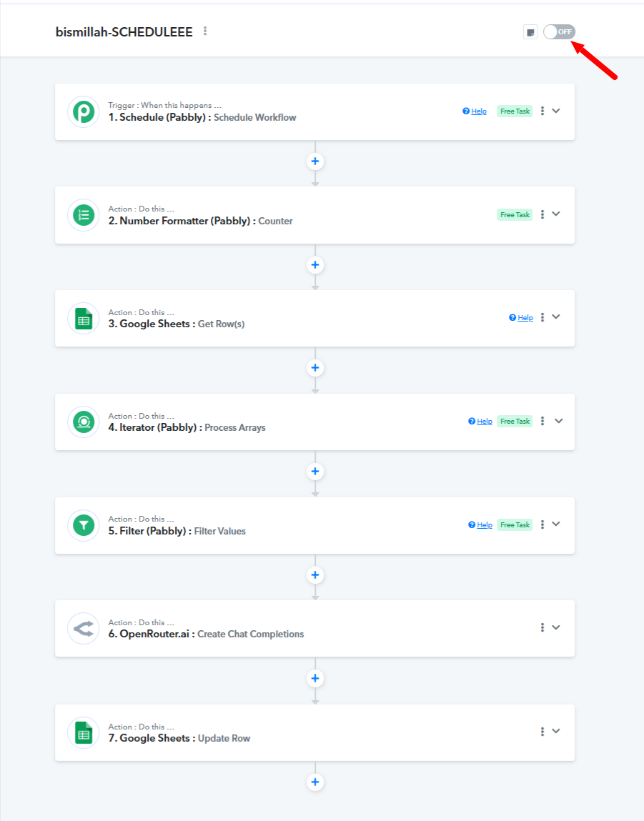Viewport: 644px width, 821px height.
Task: Click 'Trigger : When this happens ...' label
Action: click(165, 105)
